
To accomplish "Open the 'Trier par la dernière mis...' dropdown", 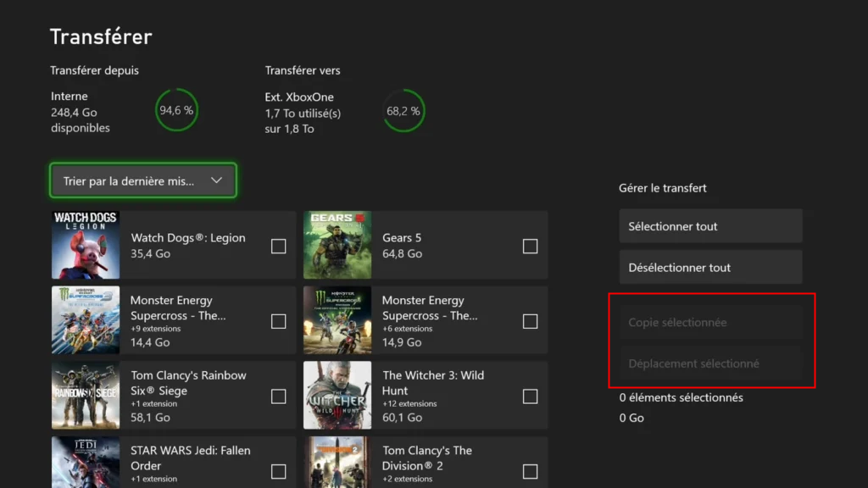I will (142, 180).
